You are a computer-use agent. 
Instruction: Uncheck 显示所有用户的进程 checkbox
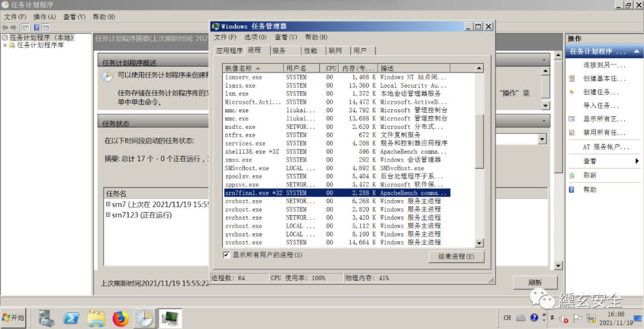pyautogui.click(x=227, y=255)
